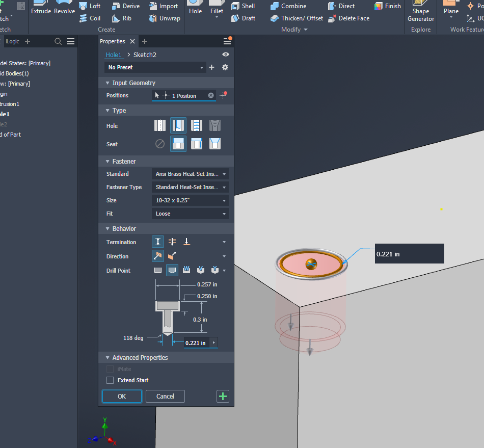Open the Size dropdown

(x=190, y=200)
